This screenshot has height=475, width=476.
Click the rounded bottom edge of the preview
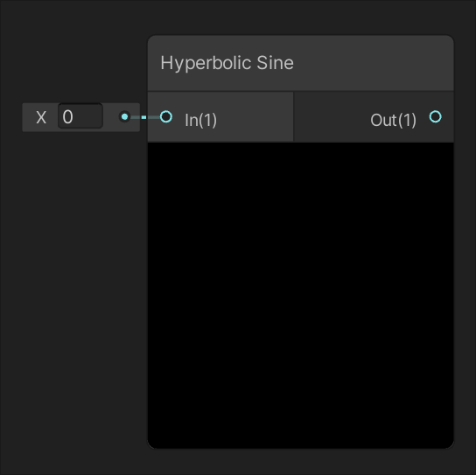tap(300, 447)
